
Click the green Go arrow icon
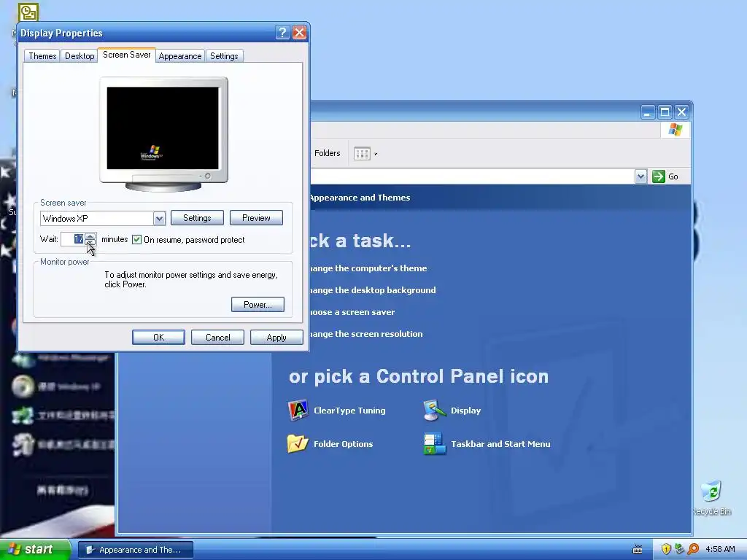[x=659, y=176]
